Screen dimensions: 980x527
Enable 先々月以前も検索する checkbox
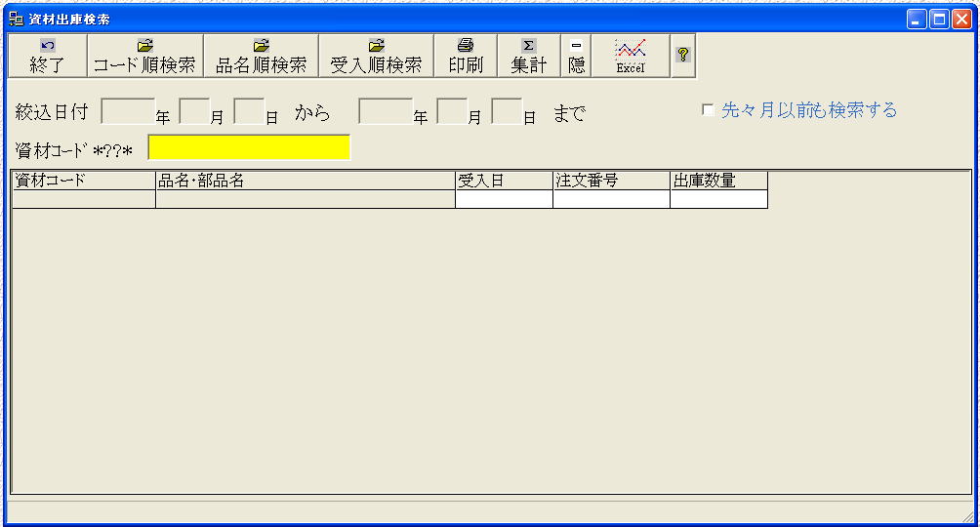click(708, 110)
